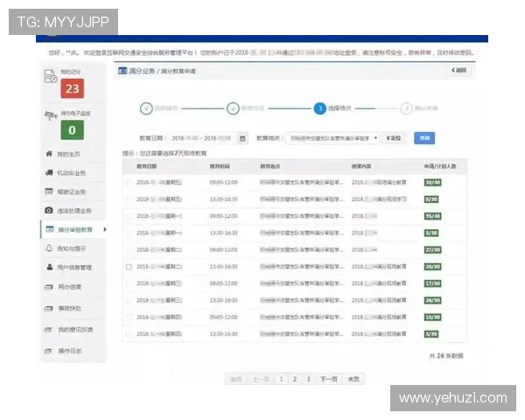Click 首页 first-page button
This screenshot has width=525, height=420.
tap(236, 379)
